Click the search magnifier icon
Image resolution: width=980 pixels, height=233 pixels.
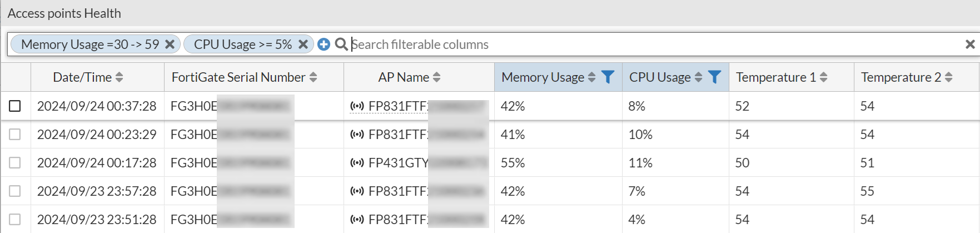[x=341, y=44]
